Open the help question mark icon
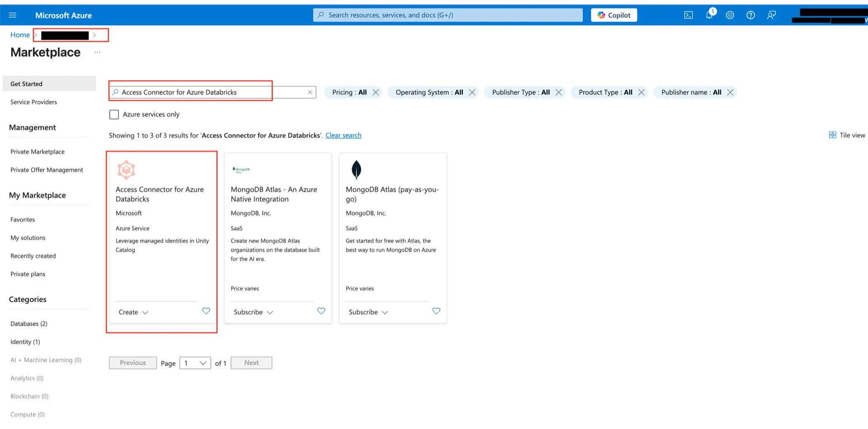This screenshot has height=429, width=868. [x=751, y=15]
